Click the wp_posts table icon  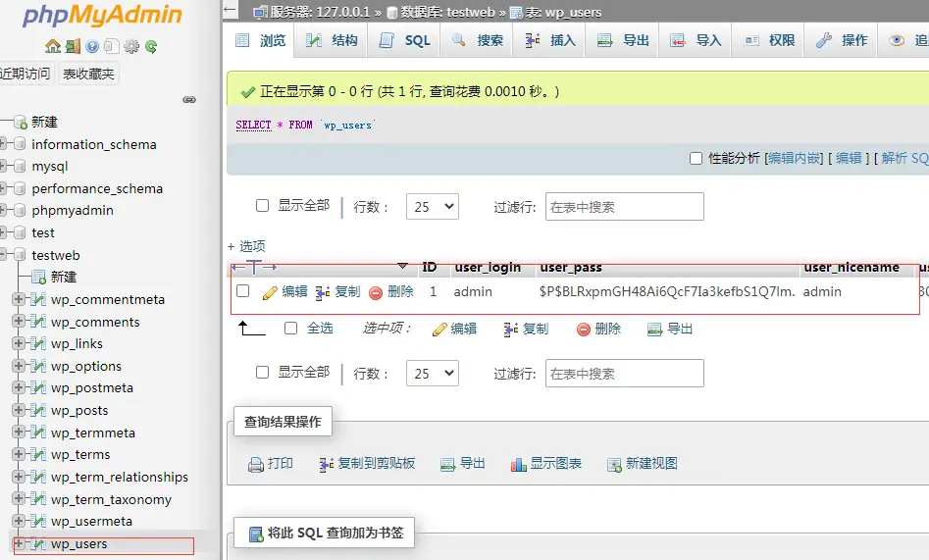(x=38, y=410)
